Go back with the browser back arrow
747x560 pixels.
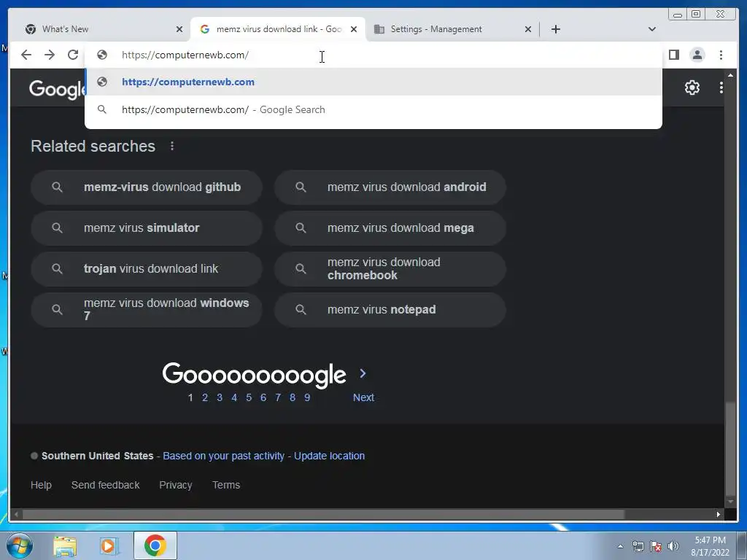[x=26, y=55]
